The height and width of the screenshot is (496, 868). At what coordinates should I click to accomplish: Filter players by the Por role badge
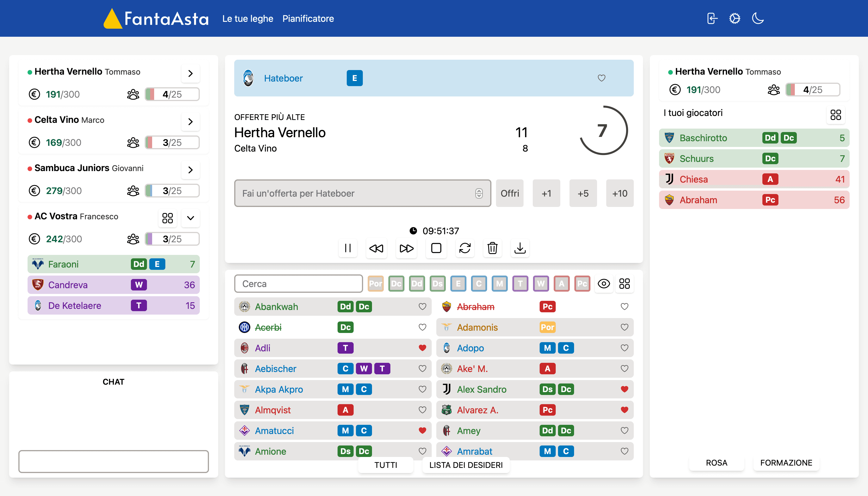tap(375, 283)
